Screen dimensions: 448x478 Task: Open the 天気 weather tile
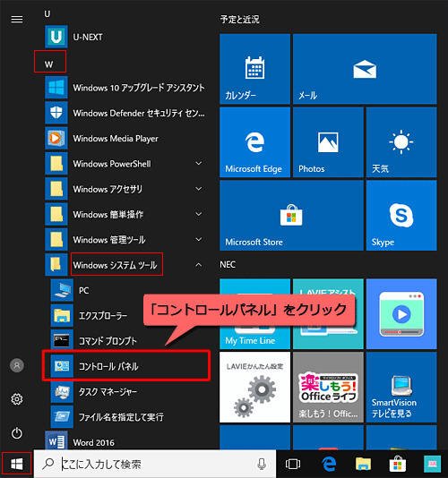pos(401,142)
